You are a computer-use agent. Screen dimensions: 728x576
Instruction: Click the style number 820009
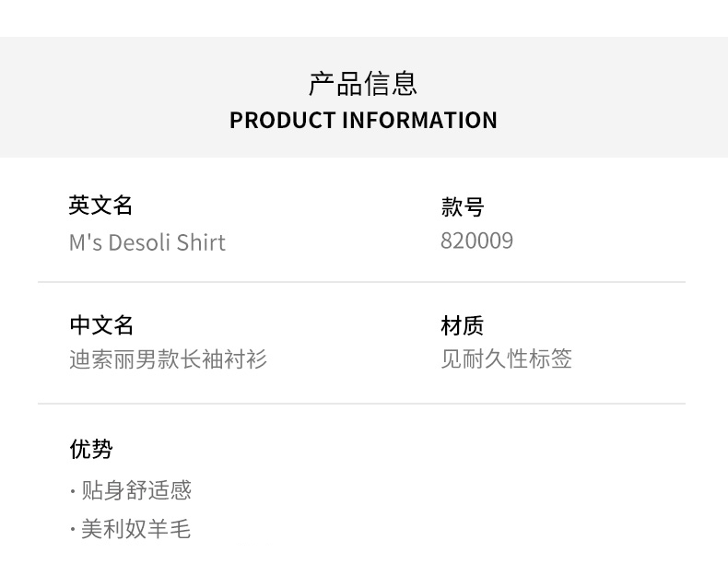476,241
